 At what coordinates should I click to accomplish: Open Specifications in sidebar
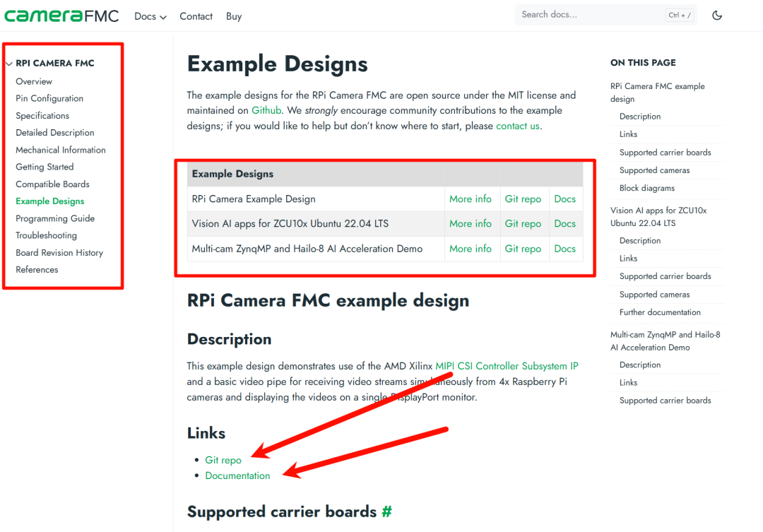(x=42, y=116)
